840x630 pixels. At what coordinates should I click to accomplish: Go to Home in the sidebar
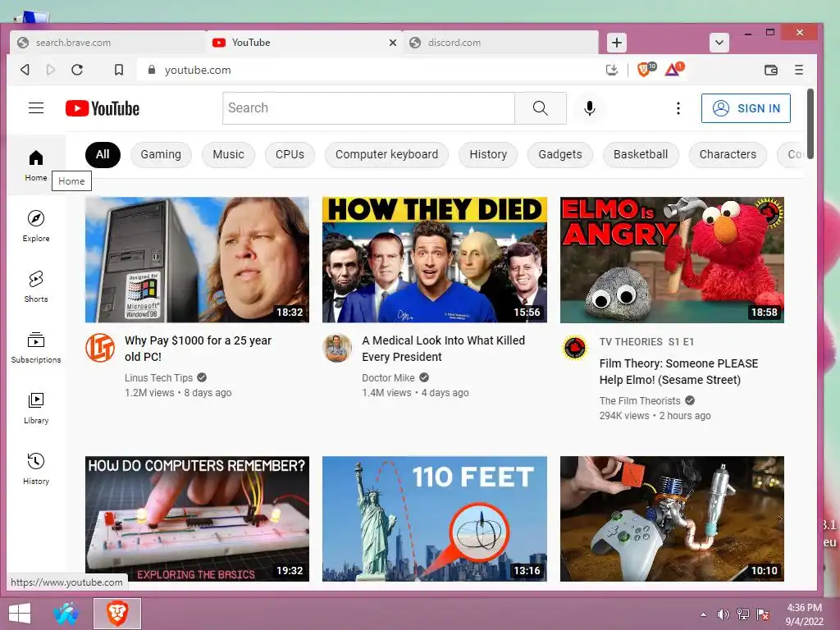coord(36,165)
